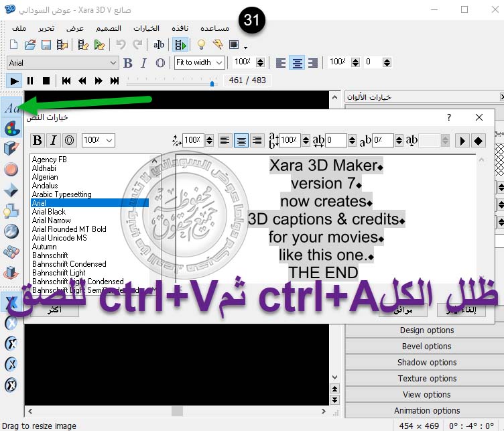Screen dimensions: 504x431
Task: Click the Stop animation button
Action: click(46, 80)
